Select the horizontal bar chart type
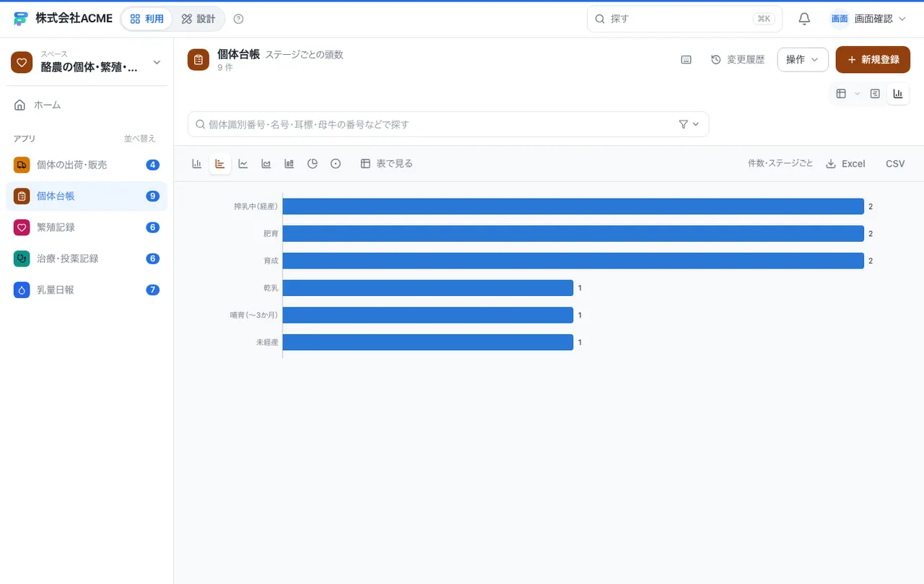Image resolution: width=924 pixels, height=584 pixels. point(220,164)
